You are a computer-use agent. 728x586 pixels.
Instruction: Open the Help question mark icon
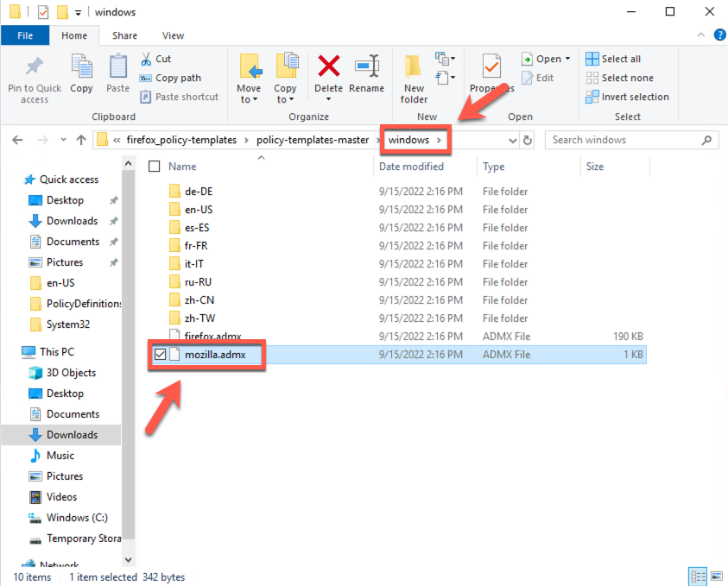coord(719,35)
